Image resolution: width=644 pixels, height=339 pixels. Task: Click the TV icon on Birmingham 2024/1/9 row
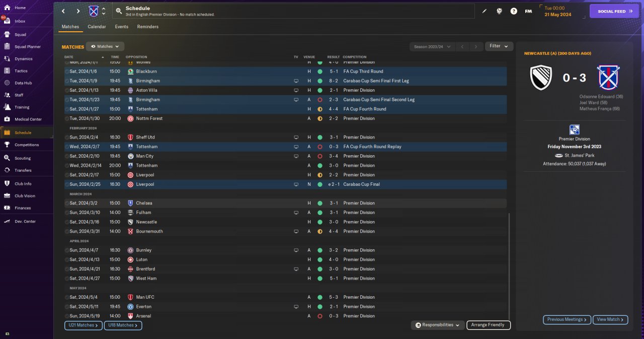(x=296, y=81)
